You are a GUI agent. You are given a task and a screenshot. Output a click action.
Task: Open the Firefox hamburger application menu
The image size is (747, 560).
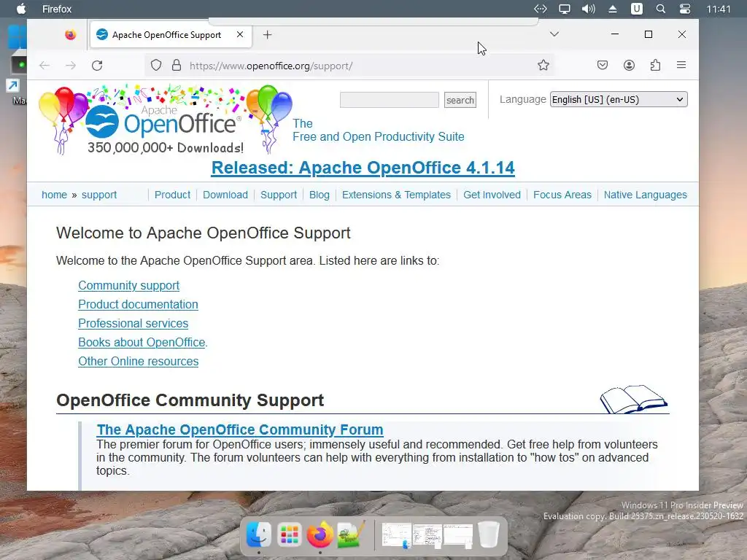coord(681,65)
